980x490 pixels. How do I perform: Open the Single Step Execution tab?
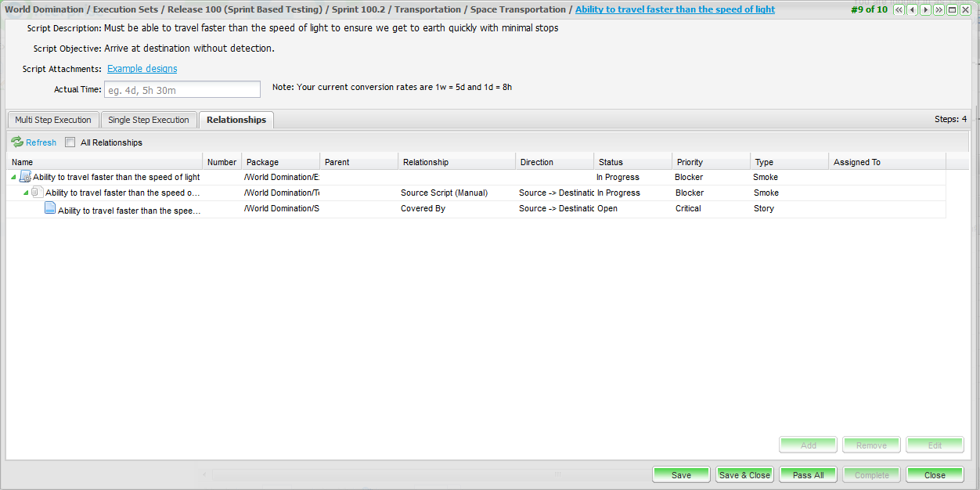coord(149,120)
